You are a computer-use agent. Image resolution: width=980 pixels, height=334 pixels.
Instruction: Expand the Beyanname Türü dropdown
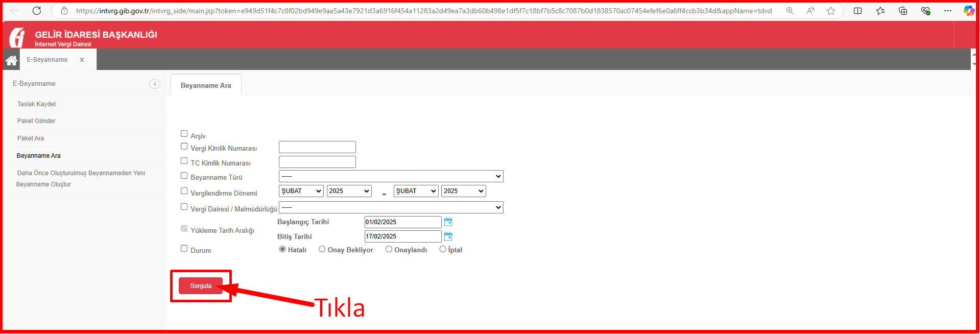[x=391, y=176]
